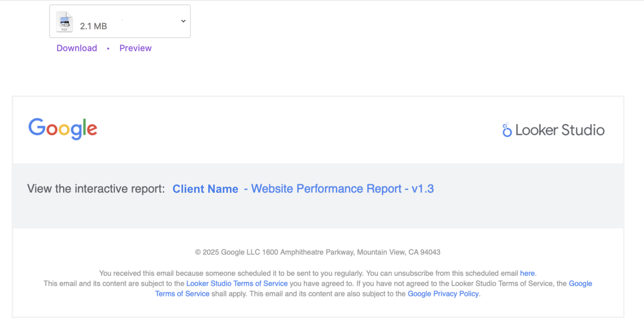Preview the PDF attachment

[x=135, y=48]
